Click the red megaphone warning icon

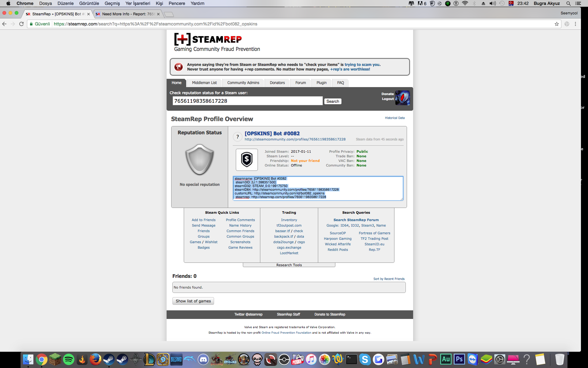point(179,67)
